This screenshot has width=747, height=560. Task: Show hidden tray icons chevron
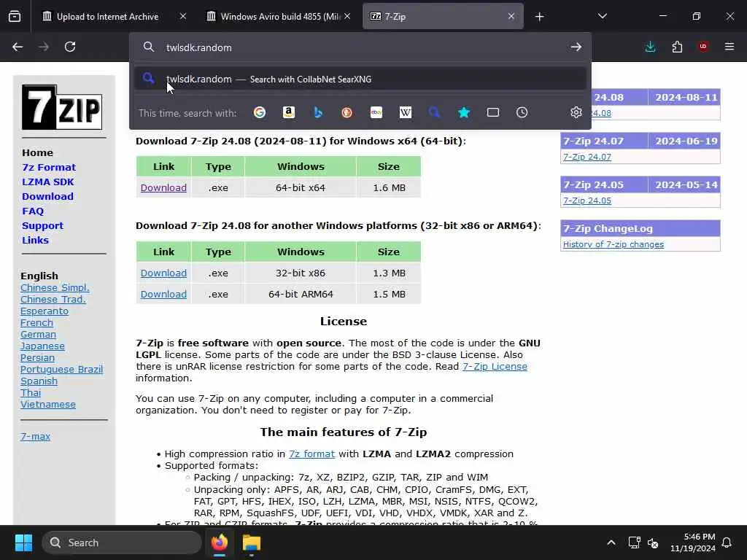[611, 542]
